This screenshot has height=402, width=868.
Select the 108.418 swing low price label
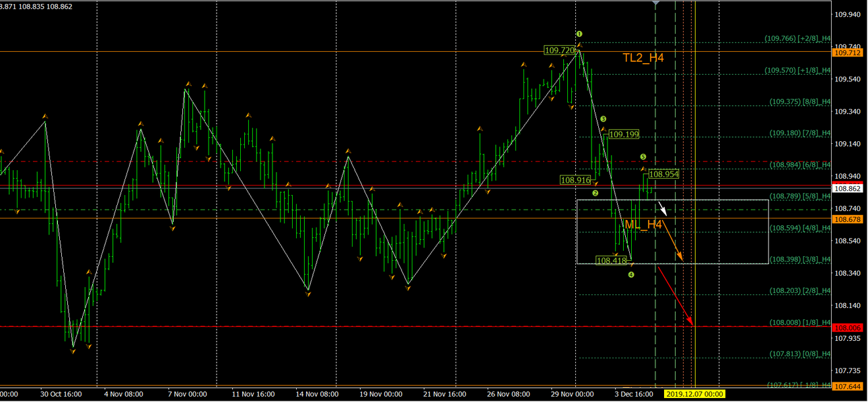[x=611, y=260]
